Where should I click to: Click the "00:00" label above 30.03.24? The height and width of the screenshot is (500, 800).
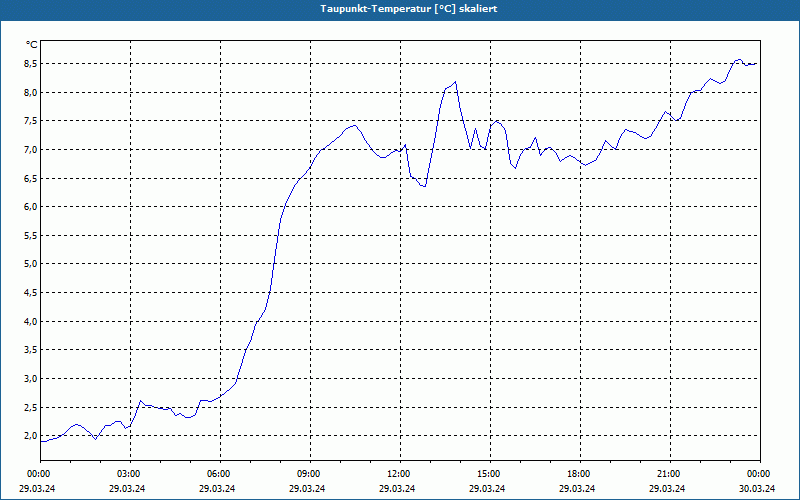point(760,474)
